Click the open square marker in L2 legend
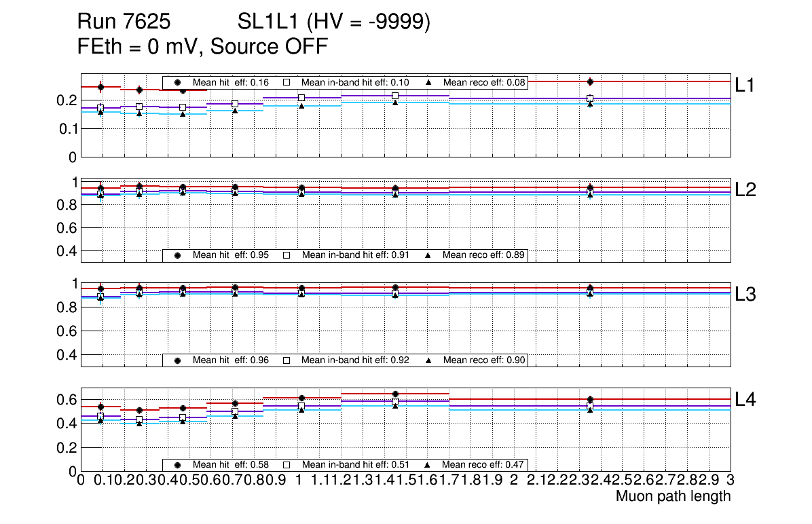The width and height of the screenshot is (812, 524). tap(286, 256)
